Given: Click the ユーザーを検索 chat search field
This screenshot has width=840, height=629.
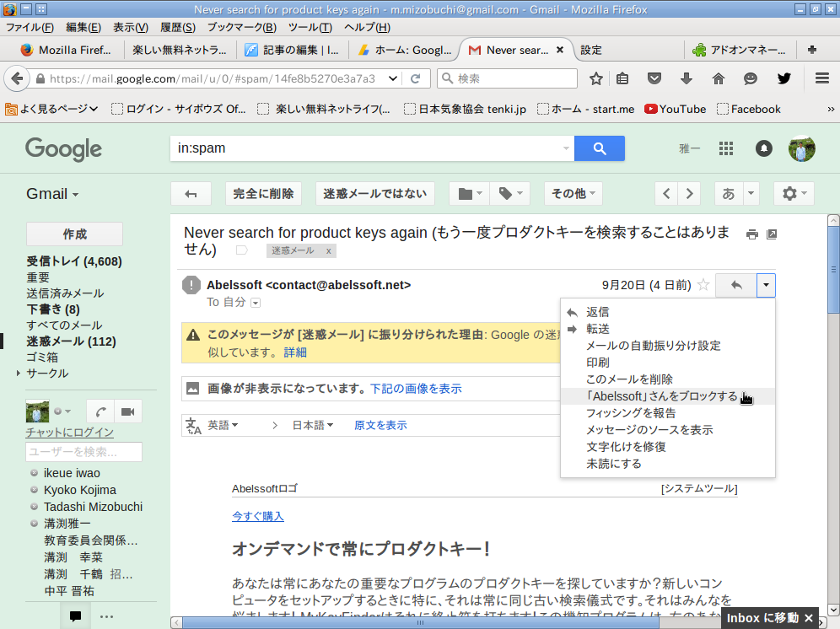Looking at the screenshot, I should (x=83, y=452).
